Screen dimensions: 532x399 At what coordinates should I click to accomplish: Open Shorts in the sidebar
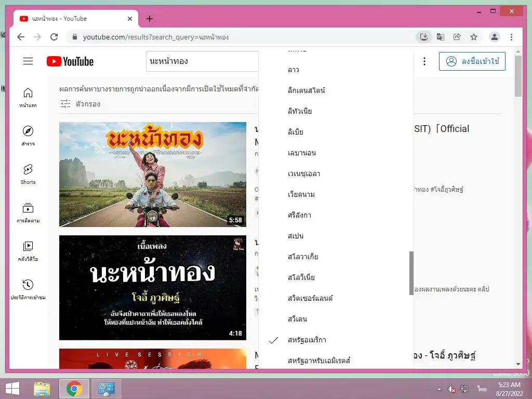[28, 175]
